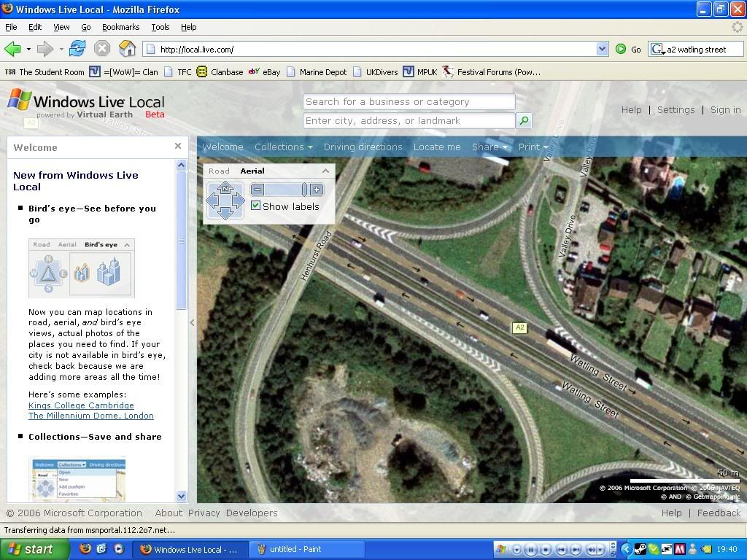The height and width of the screenshot is (560, 747).
Task: Open The Millennium Dome, London link
Action: point(91,416)
